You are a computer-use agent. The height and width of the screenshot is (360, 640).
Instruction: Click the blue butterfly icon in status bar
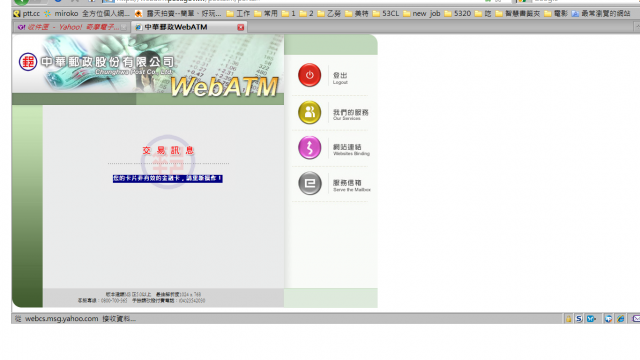(591, 319)
